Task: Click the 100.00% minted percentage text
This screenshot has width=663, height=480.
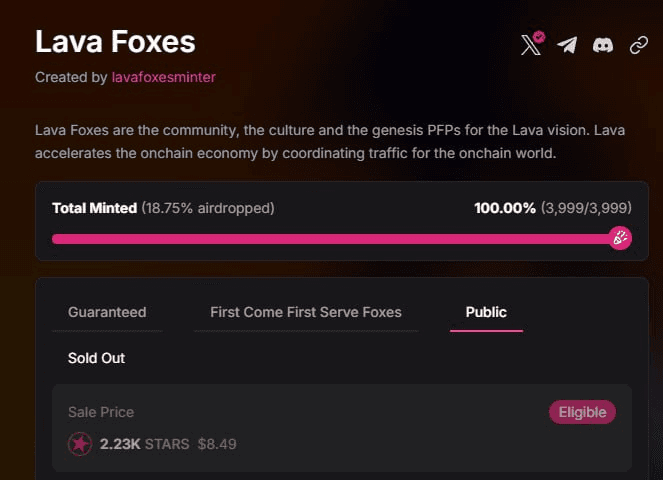Action: 505,208
